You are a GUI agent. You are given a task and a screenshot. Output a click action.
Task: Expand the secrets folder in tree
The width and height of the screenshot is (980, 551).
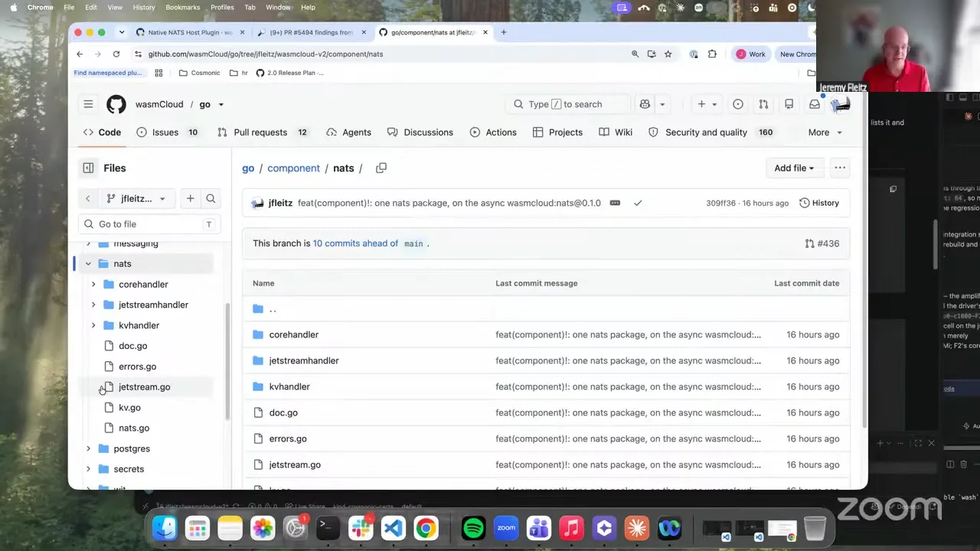click(88, 469)
